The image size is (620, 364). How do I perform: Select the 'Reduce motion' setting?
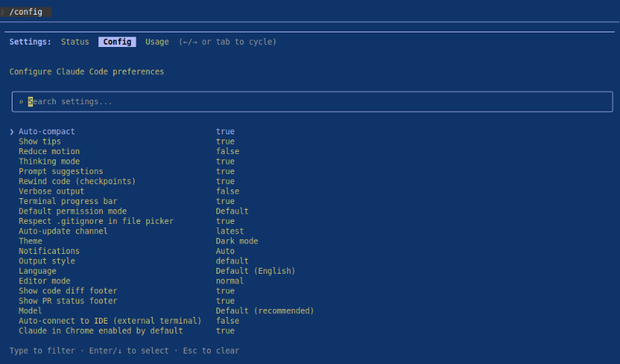click(49, 151)
